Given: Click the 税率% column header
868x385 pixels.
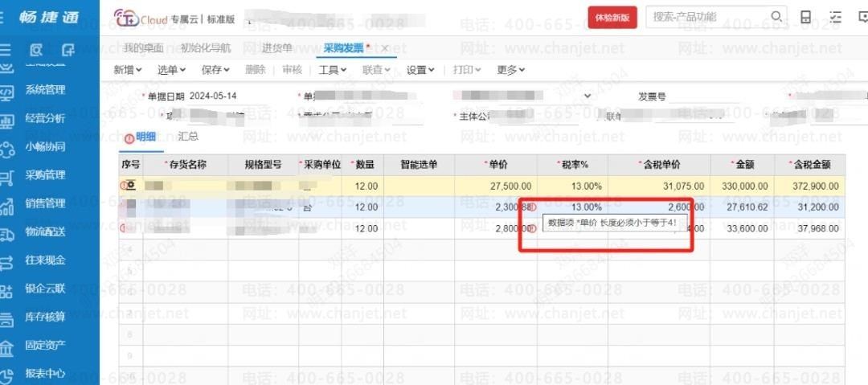Looking at the screenshot, I should click(572, 165).
